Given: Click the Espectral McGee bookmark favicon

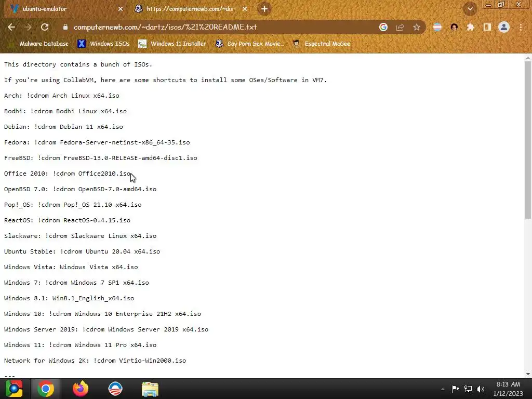Looking at the screenshot, I should (x=296, y=44).
